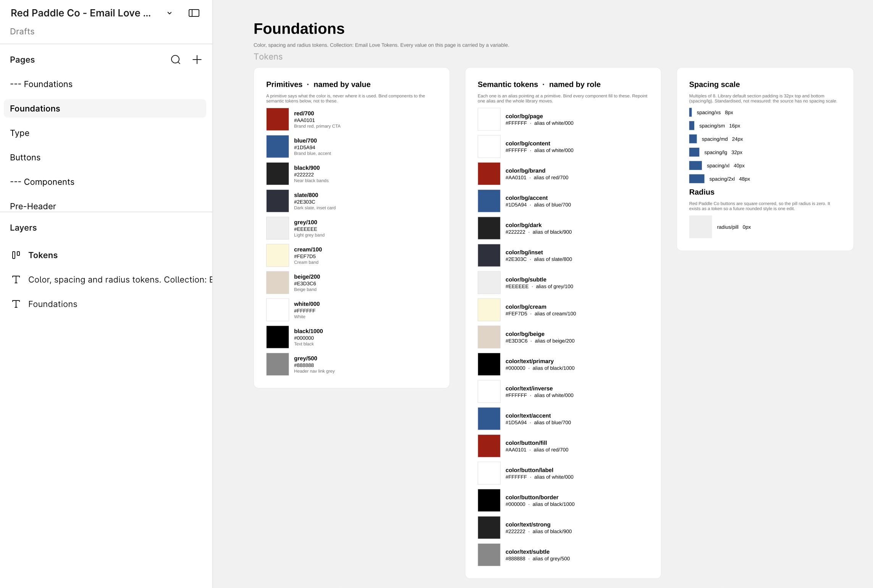Image resolution: width=873 pixels, height=588 pixels.
Task: Click text icon of Foundations layer
Action: point(16,304)
